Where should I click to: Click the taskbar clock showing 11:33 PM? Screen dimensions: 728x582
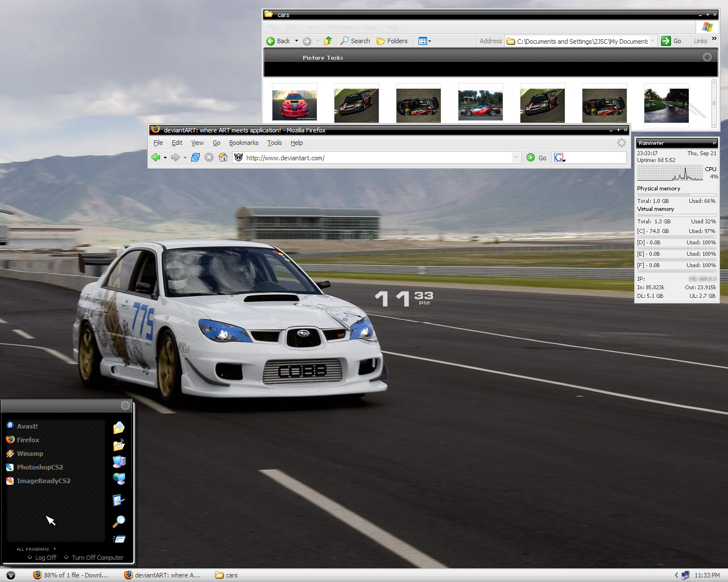(707, 575)
